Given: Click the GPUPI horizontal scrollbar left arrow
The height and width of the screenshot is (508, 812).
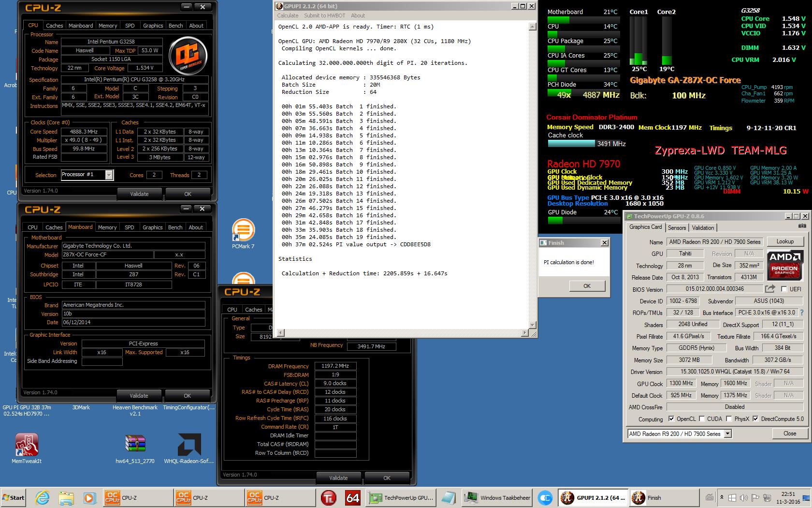Looking at the screenshot, I should pos(280,333).
